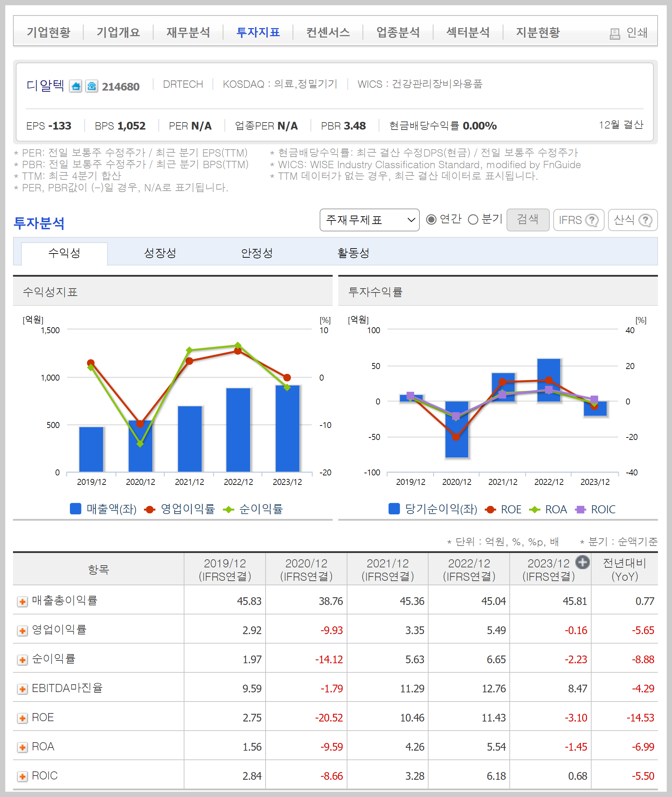The height and width of the screenshot is (797, 672).
Task: Click the plus icon on the ROE row
Action: coord(22,717)
